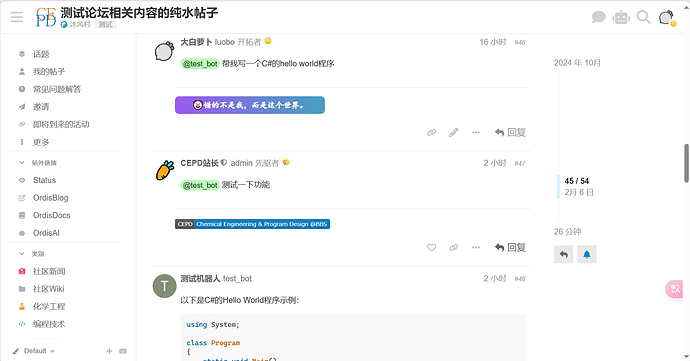Open the AI bot robot icon

(x=621, y=18)
